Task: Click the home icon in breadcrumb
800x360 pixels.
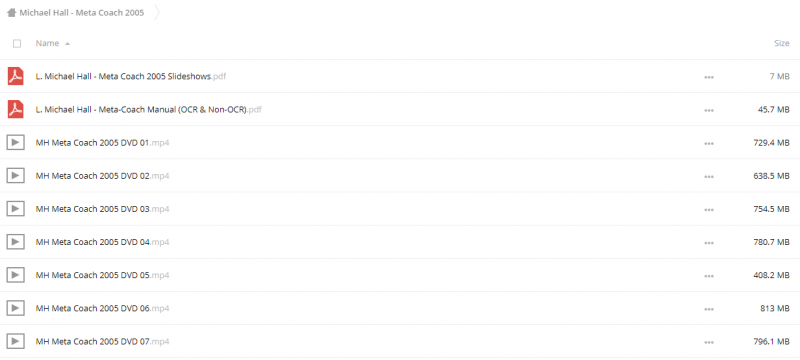Action: coord(11,13)
